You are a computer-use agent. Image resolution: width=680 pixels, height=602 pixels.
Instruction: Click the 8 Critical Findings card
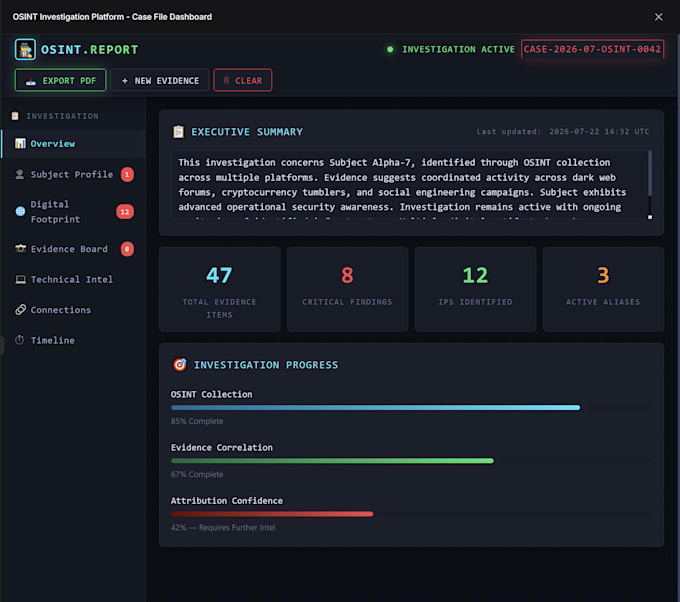click(x=347, y=289)
